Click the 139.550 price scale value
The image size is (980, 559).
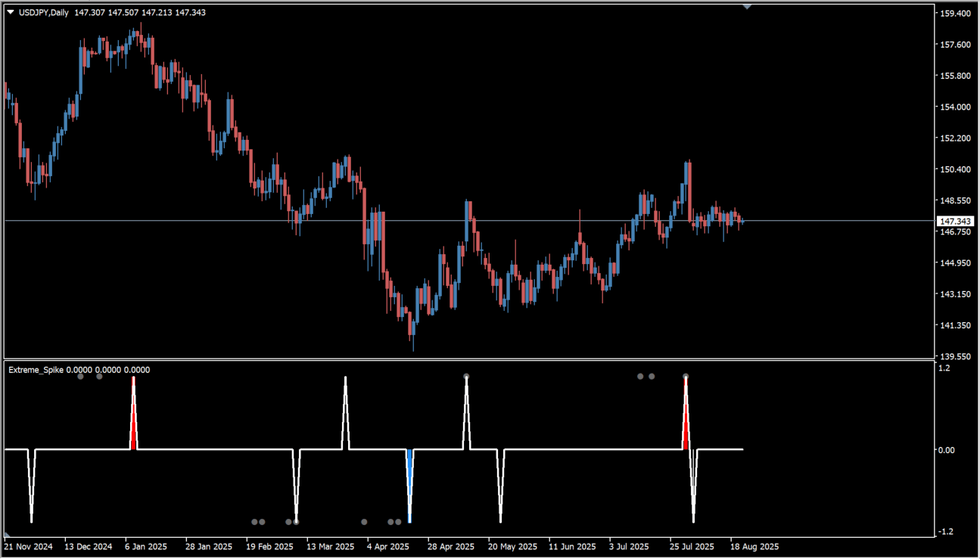pos(955,356)
